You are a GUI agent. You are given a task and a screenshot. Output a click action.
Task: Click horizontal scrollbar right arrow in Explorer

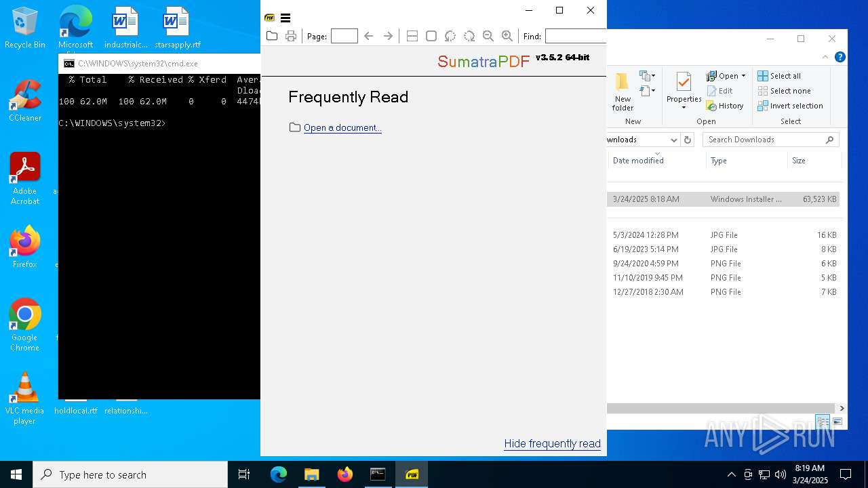tap(842, 408)
